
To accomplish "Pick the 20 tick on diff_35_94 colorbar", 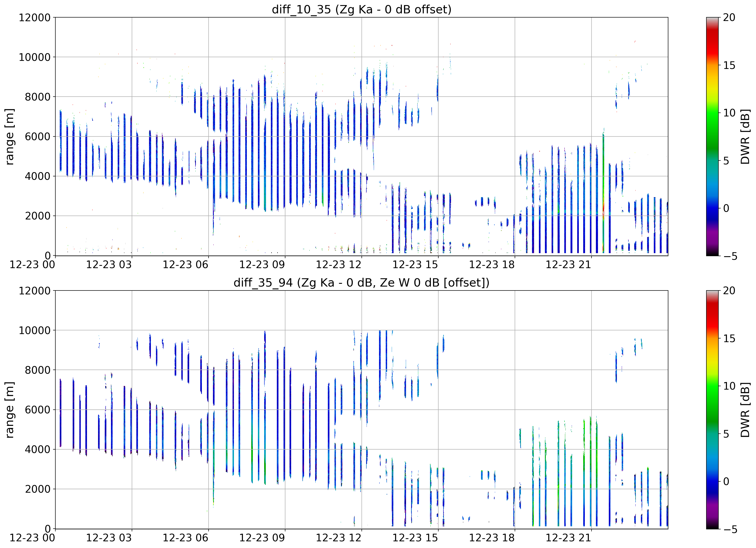I will [729, 290].
